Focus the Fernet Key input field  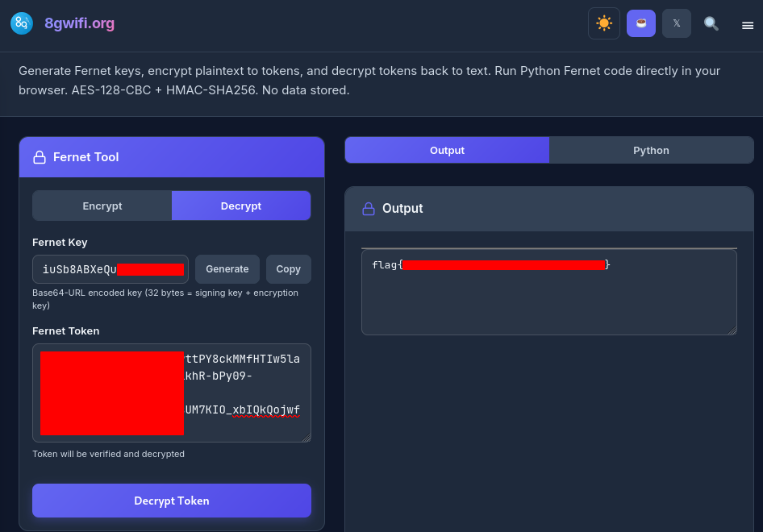[x=110, y=269]
